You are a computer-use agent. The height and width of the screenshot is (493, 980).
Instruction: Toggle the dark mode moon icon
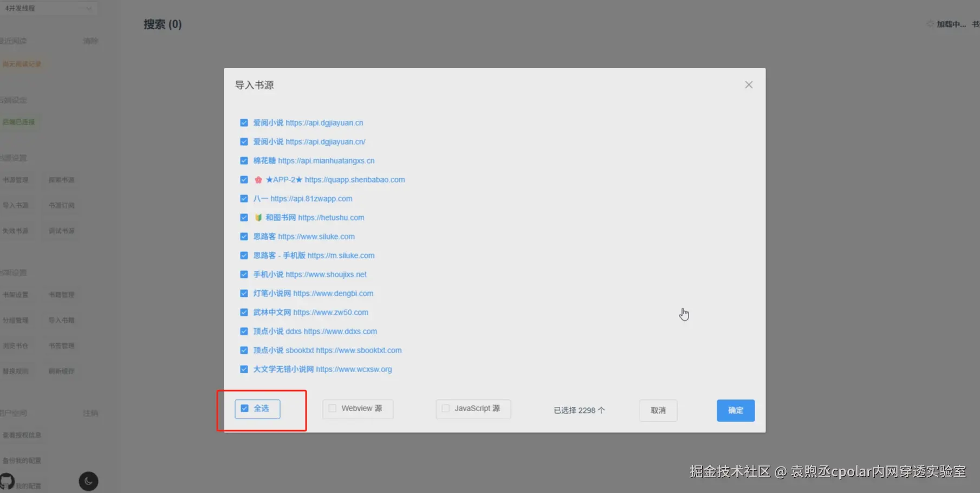pos(88,481)
